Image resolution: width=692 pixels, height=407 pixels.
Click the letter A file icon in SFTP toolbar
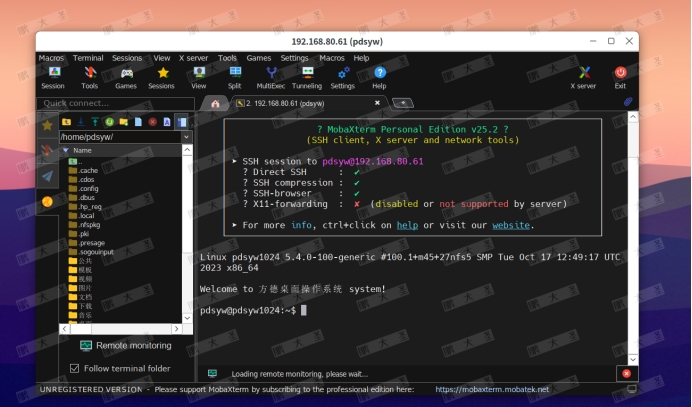coord(167,122)
